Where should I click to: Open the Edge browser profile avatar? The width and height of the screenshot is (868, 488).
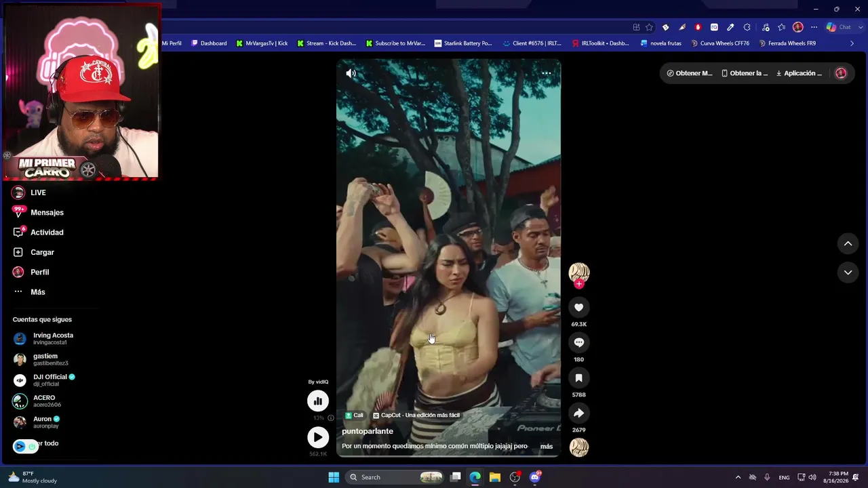pyautogui.click(x=798, y=27)
